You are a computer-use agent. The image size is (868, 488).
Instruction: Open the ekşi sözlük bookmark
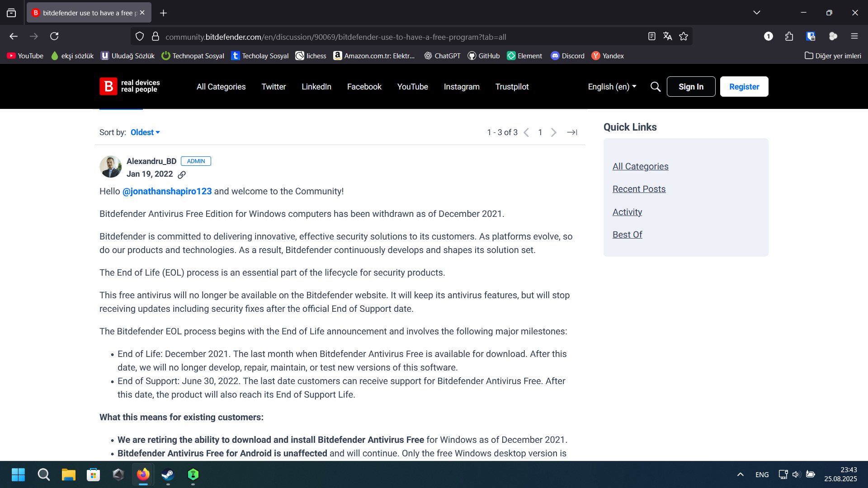pos(72,56)
